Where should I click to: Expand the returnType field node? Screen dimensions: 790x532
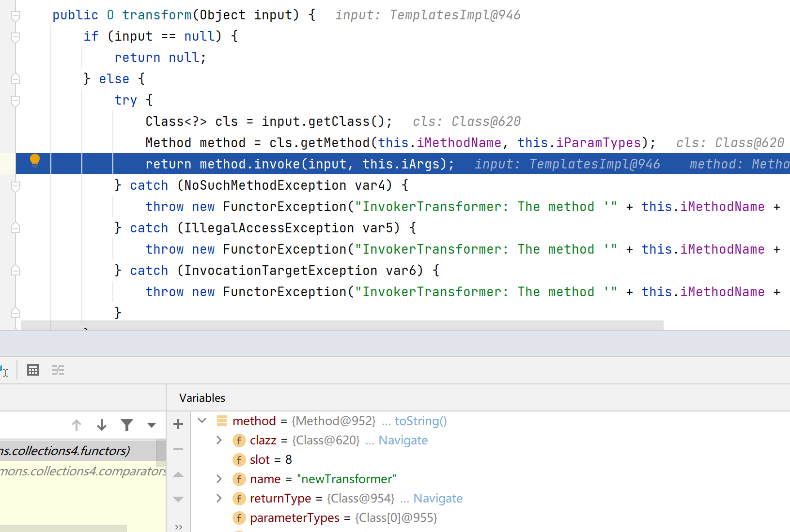[x=219, y=498]
